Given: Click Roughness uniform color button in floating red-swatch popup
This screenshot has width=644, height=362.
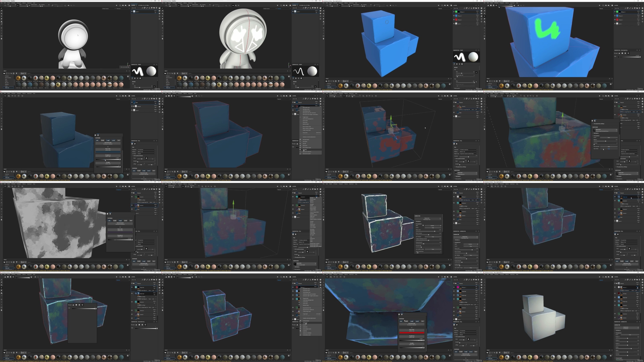Looking at the screenshot, I should coord(412,336).
